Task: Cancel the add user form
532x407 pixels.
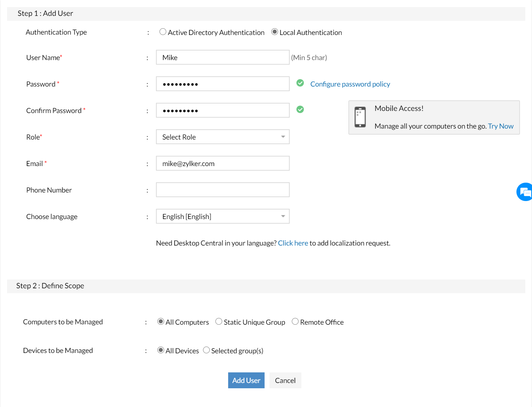Action: (x=285, y=381)
